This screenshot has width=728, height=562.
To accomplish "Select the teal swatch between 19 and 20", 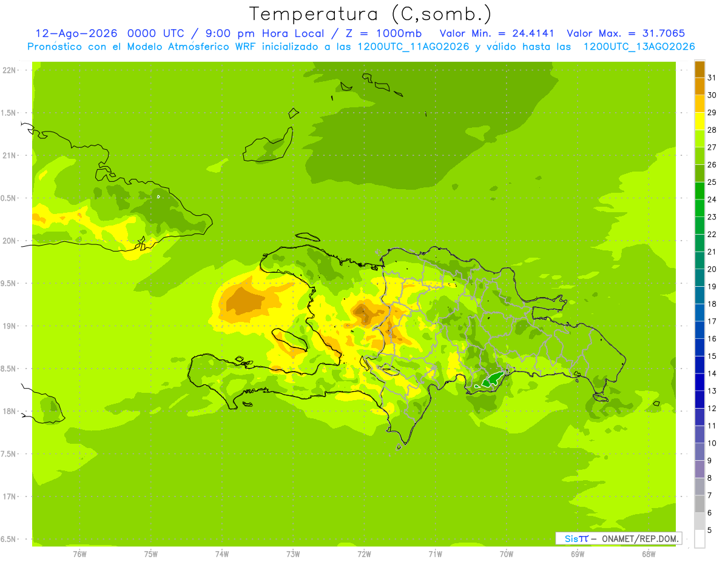I will [699, 277].
